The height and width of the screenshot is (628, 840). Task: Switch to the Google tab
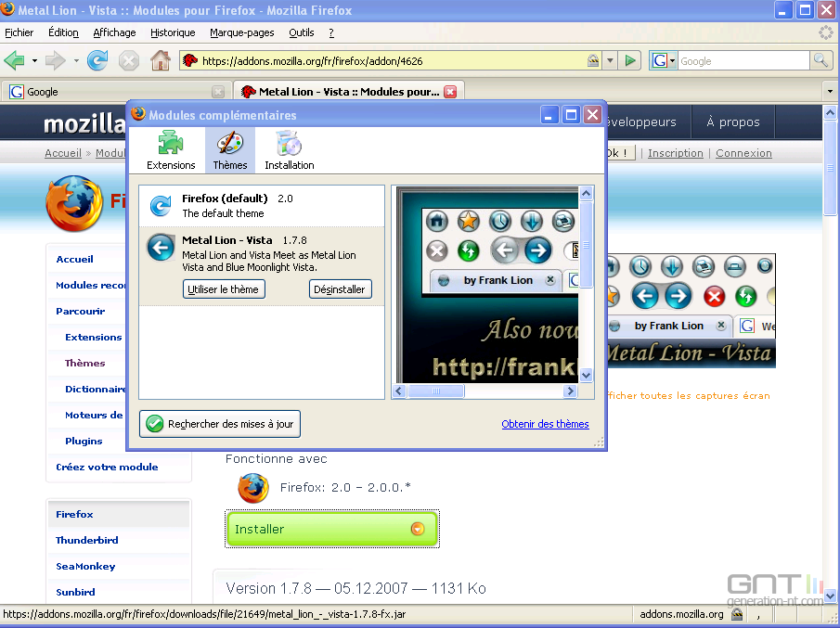[115, 92]
